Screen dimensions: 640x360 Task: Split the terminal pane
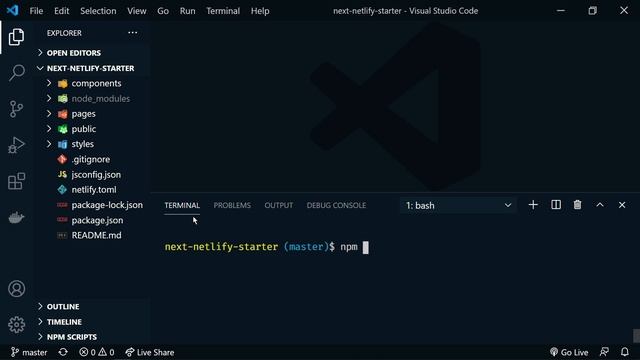(556, 205)
